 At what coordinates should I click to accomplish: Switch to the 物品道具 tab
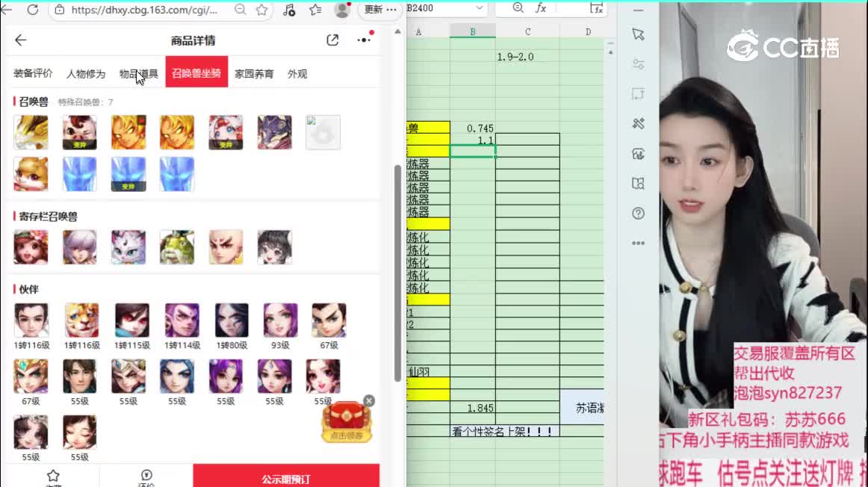click(x=138, y=74)
